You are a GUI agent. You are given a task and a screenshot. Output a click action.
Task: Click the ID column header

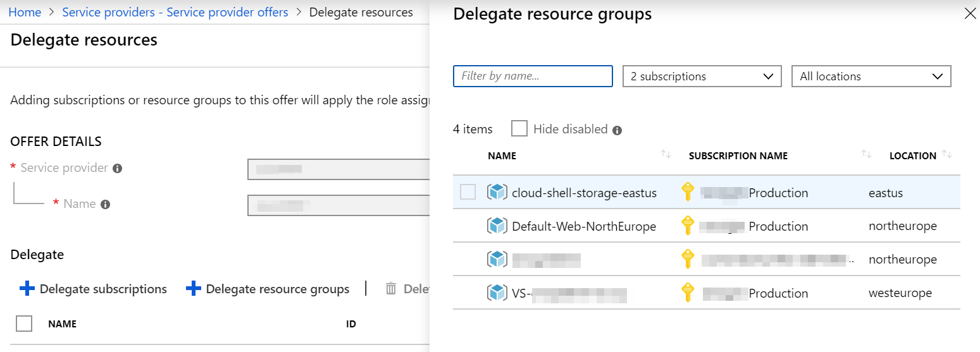[350, 324]
